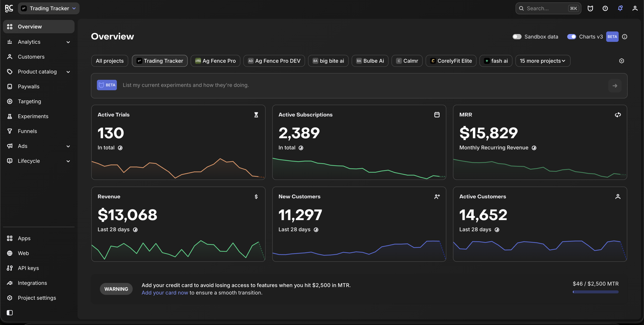The height and width of the screenshot is (325, 644).
Task: Open Integrations in the sidebar
Action: (39, 283)
